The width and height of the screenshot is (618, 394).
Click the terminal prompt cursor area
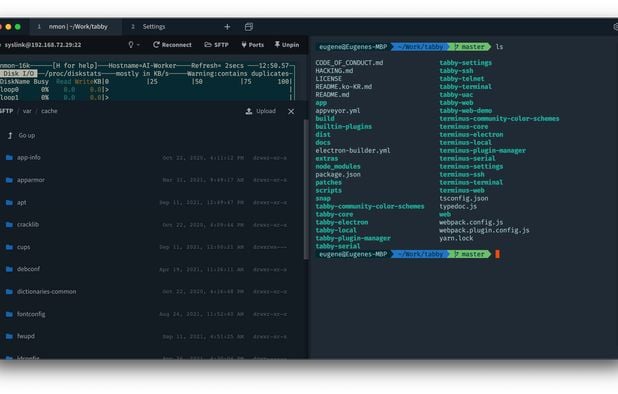[x=497, y=254]
